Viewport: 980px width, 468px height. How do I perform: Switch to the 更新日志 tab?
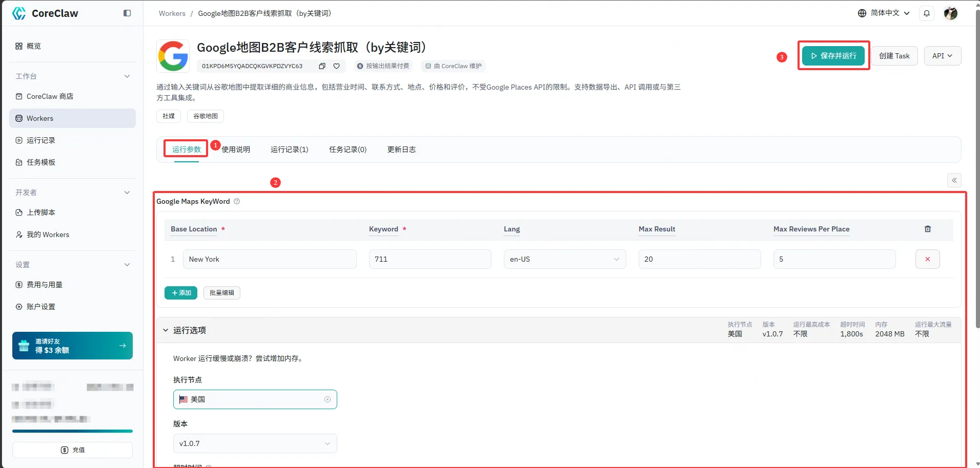(401, 150)
